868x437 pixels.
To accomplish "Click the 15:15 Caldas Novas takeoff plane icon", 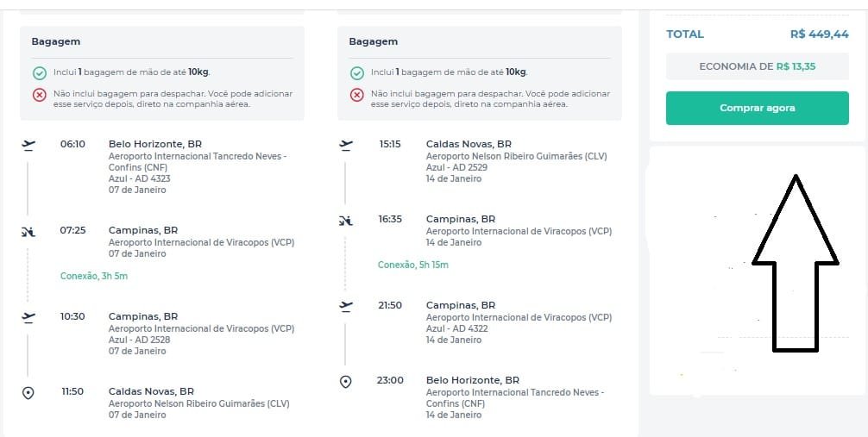I will coord(346,146).
